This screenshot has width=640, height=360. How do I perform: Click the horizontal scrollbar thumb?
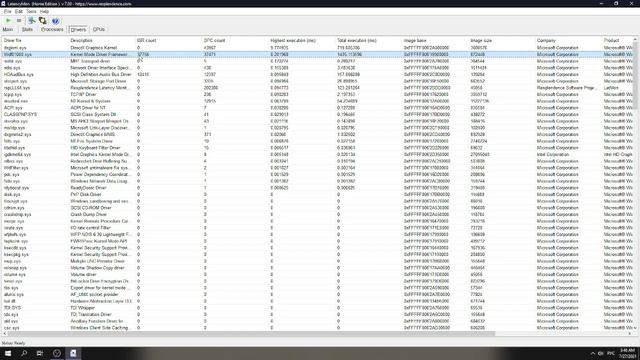click(251, 333)
